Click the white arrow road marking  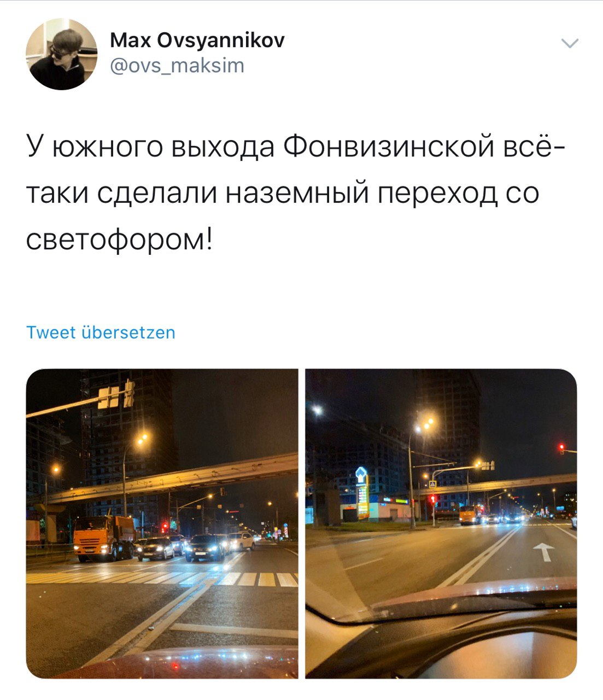tap(543, 552)
